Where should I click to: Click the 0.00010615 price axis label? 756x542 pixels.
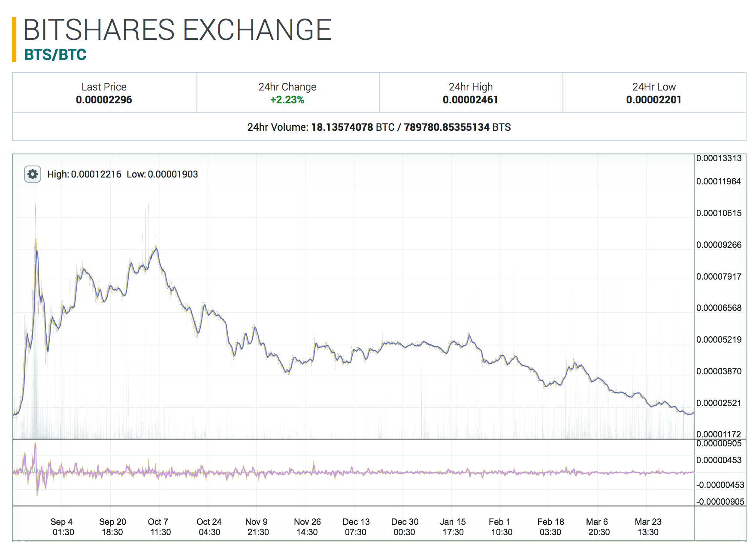(x=719, y=213)
